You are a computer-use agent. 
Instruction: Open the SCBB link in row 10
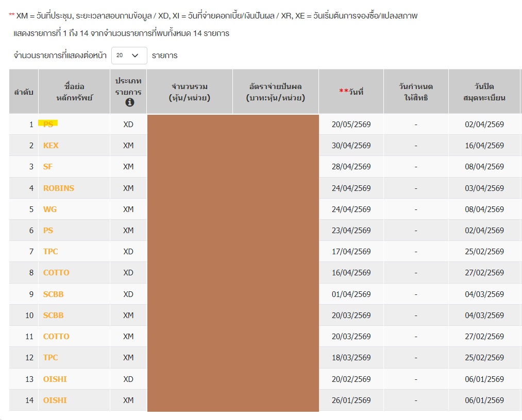coord(53,315)
